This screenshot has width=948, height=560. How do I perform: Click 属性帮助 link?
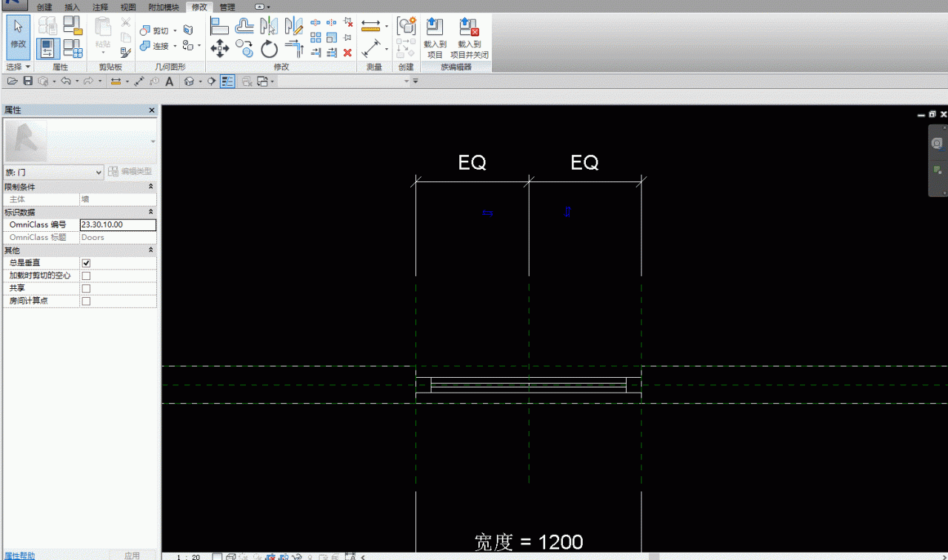tap(18, 556)
